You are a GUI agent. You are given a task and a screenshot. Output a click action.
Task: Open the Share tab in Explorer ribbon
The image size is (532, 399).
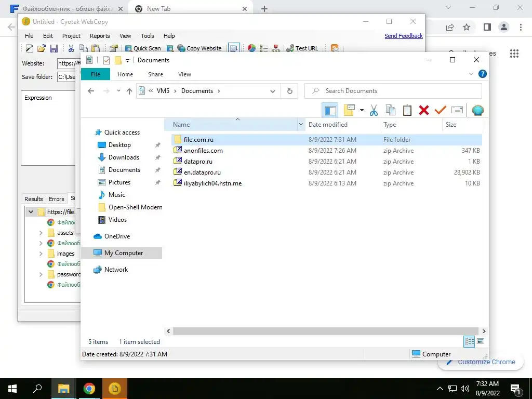[155, 74]
